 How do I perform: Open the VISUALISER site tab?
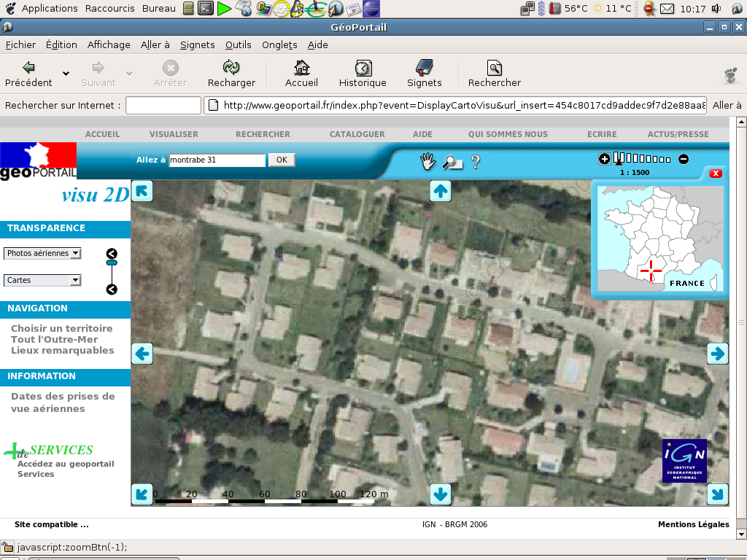click(174, 134)
